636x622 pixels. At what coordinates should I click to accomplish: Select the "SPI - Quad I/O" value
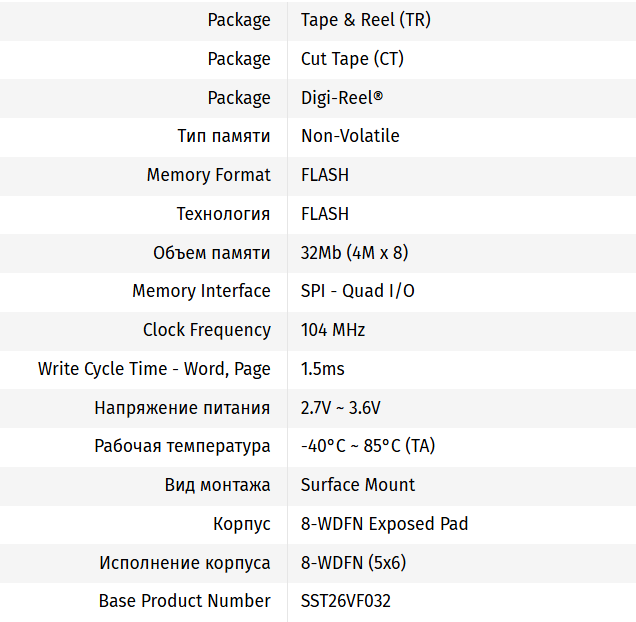357,291
